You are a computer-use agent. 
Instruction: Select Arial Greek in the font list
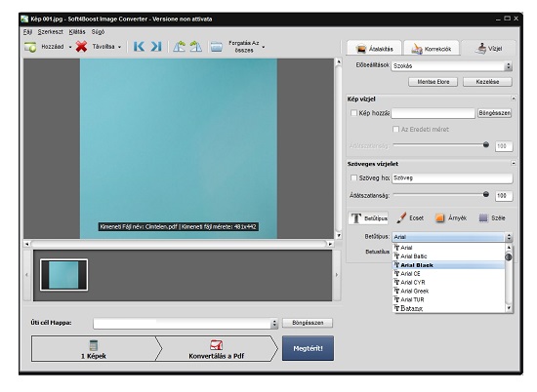coord(449,292)
